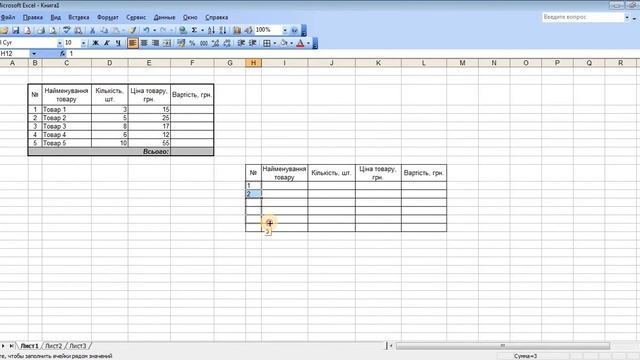Toggle center alignment button

(144, 43)
